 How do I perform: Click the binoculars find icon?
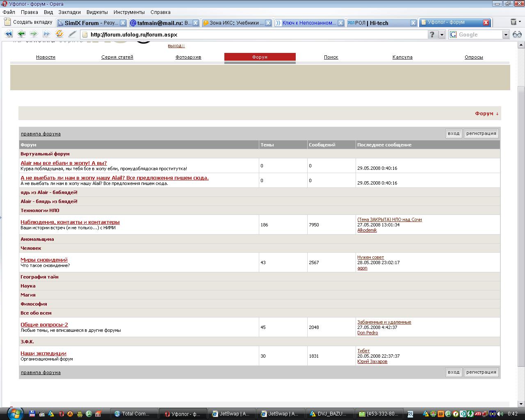tap(517, 34)
